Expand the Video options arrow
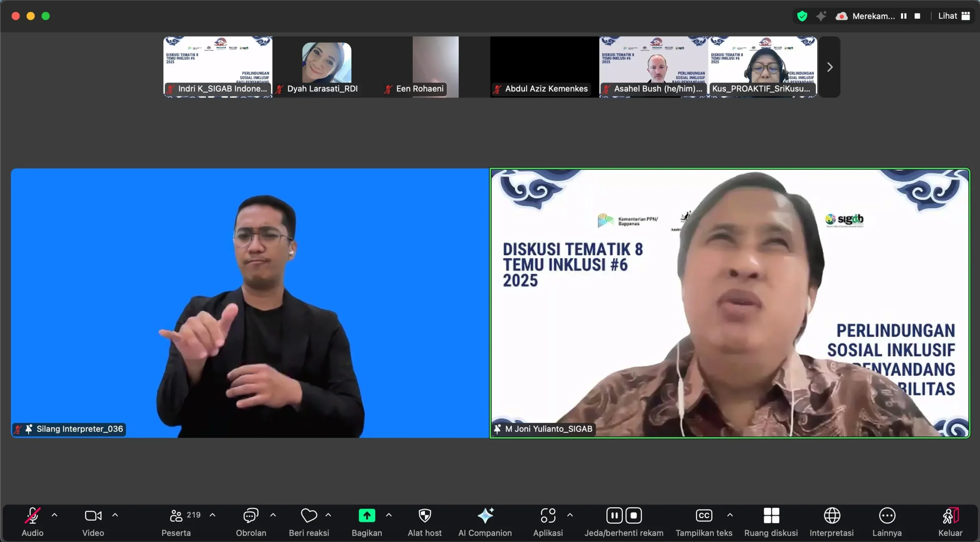This screenshot has height=542, width=980. pyautogui.click(x=115, y=515)
